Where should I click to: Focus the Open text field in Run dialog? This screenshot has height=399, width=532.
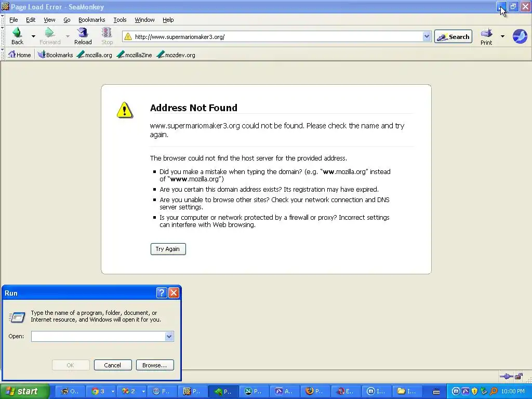click(x=98, y=336)
